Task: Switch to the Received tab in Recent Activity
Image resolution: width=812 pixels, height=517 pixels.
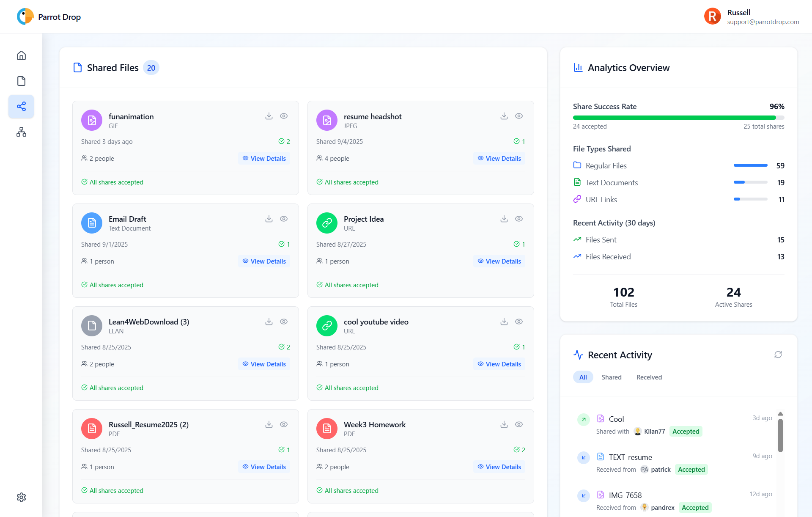Action: coord(649,377)
